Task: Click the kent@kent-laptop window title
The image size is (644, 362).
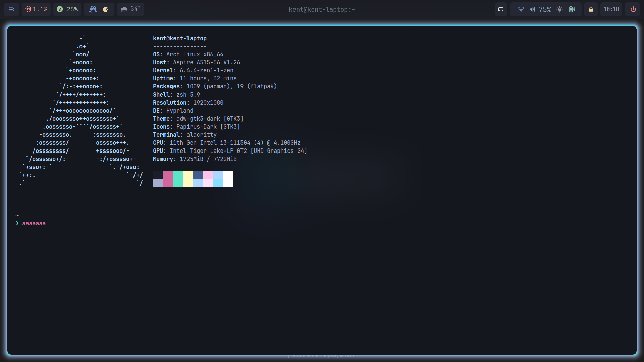Action: pyautogui.click(x=322, y=9)
